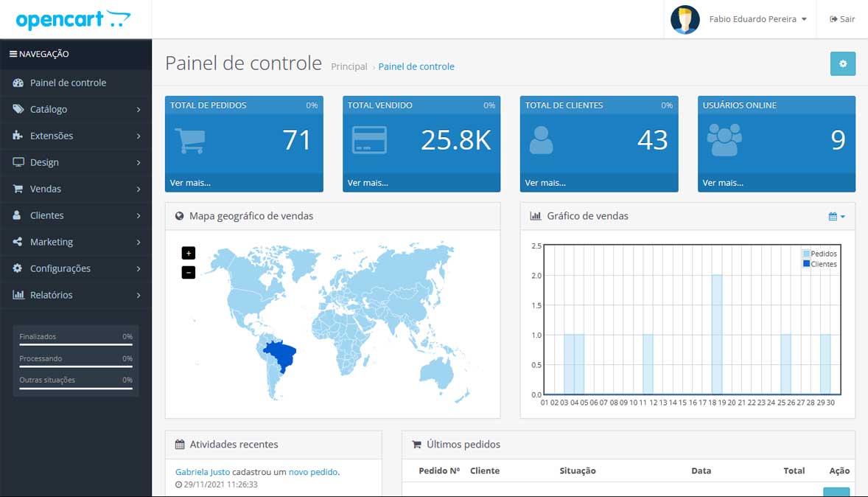868x497 pixels.
Task: Click the Finalizados progress bar
Action: [75, 344]
